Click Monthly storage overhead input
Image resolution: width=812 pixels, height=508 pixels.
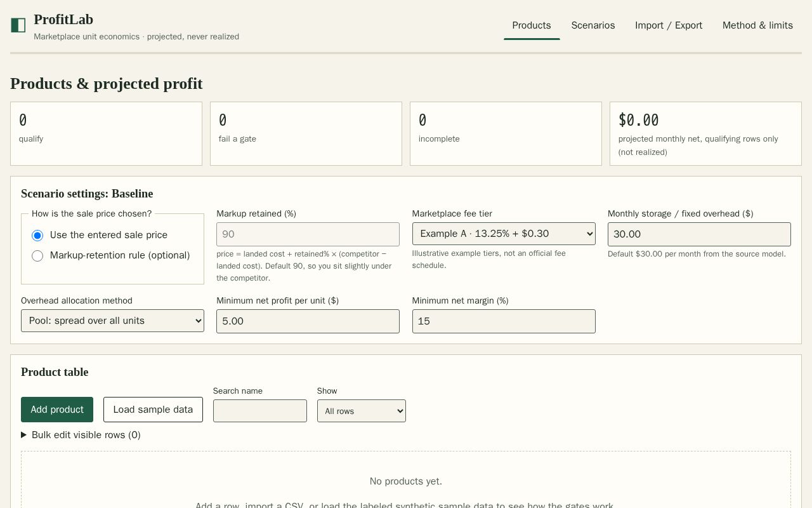699,234
